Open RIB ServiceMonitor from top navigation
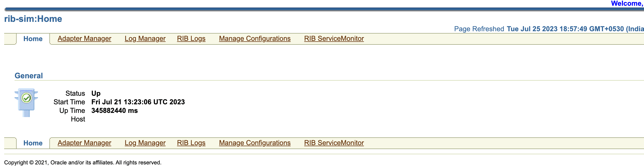Screen dimensions: 644x167 pyautogui.click(x=334, y=38)
